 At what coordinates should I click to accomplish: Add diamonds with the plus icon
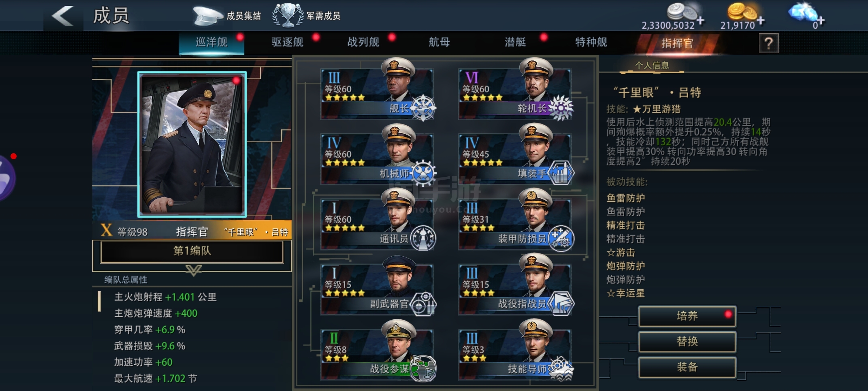coord(821,20)
